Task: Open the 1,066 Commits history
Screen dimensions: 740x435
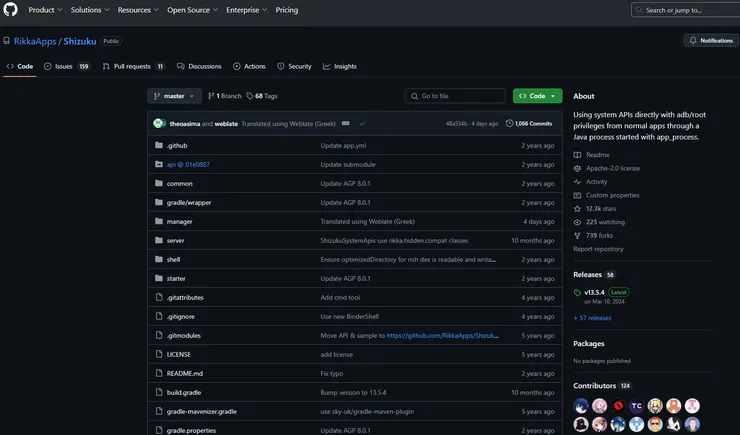Action: pyautogui.click(x=529, y=124)
